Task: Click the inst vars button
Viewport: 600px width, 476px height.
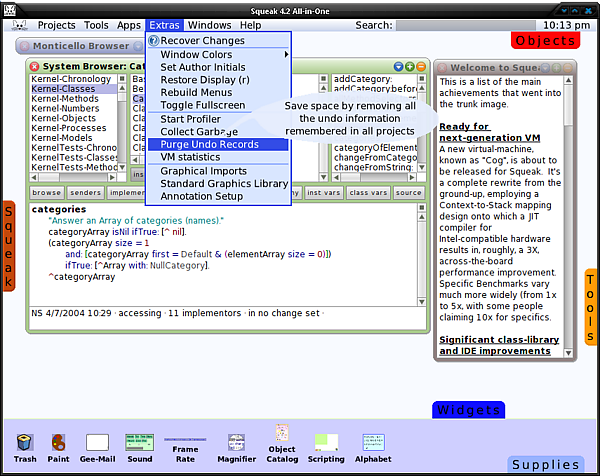Action: point(324,193)
